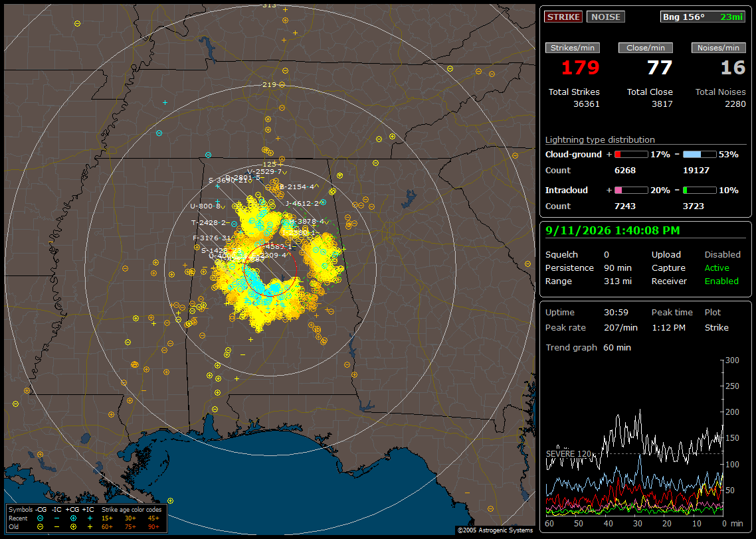Click the red positive Cloud-ground percentage bar
Image resolution: width=756 pixels, height=539 pixels.
click(631, 155)
